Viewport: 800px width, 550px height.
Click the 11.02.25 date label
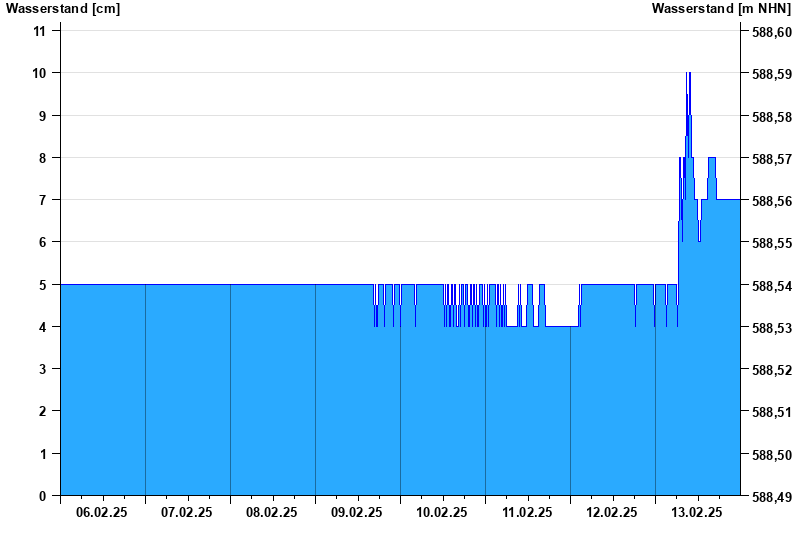pos(527,512)
